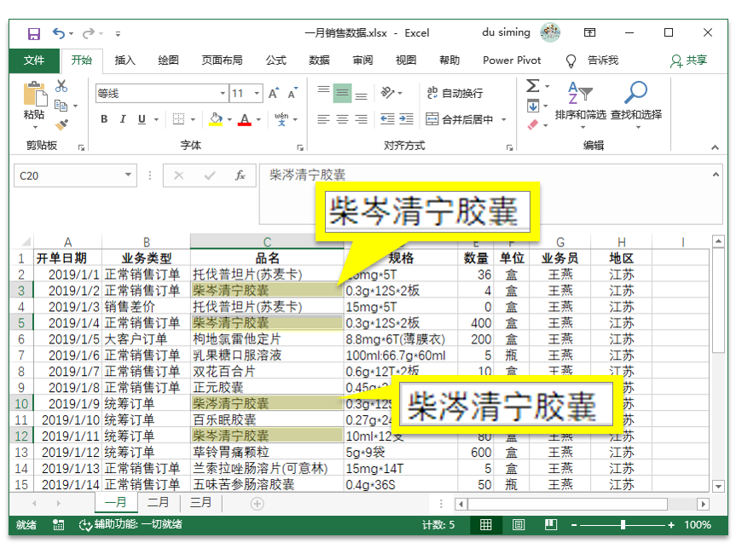736x560 pixels.
Task: Switch to the 二月 sheet
Action: coord(158,502)
